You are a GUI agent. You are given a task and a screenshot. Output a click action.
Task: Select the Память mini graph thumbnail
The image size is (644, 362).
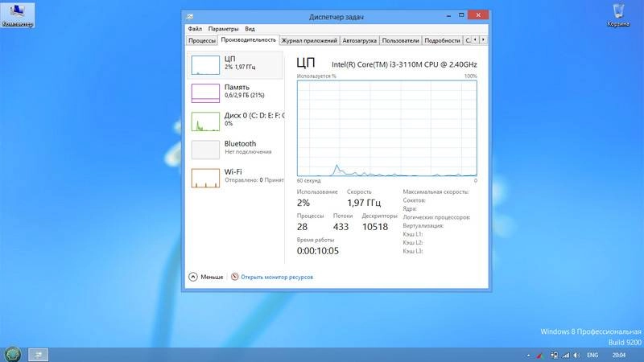point(205,93)
